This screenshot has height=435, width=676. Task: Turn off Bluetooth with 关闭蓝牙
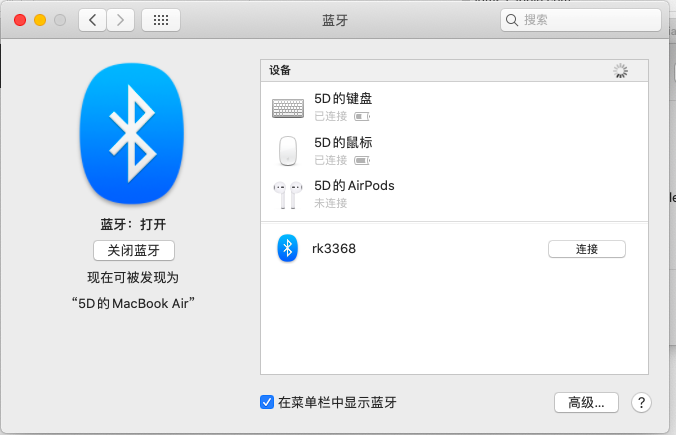pos(134,250)
